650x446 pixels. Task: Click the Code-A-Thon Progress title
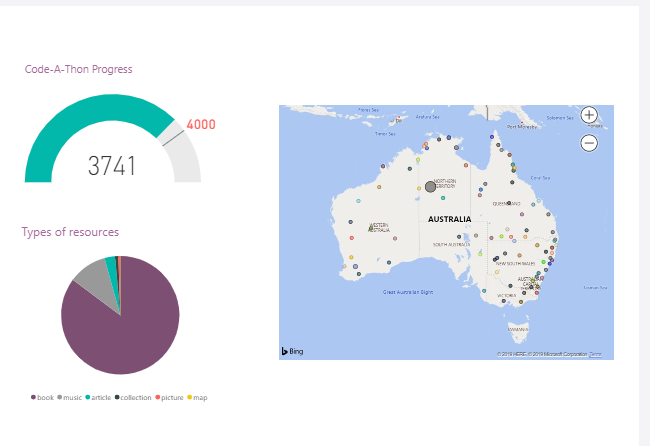tap(78, 69)
